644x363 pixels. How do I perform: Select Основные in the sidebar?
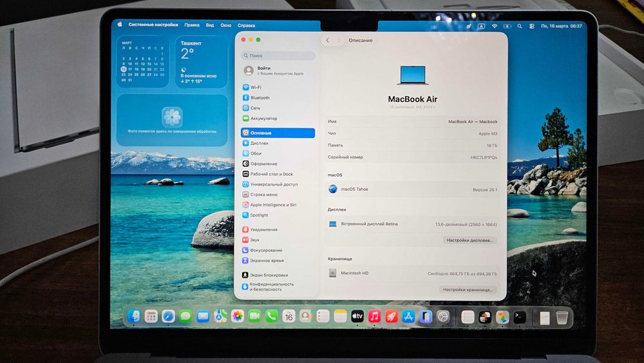tap(278, 133)
